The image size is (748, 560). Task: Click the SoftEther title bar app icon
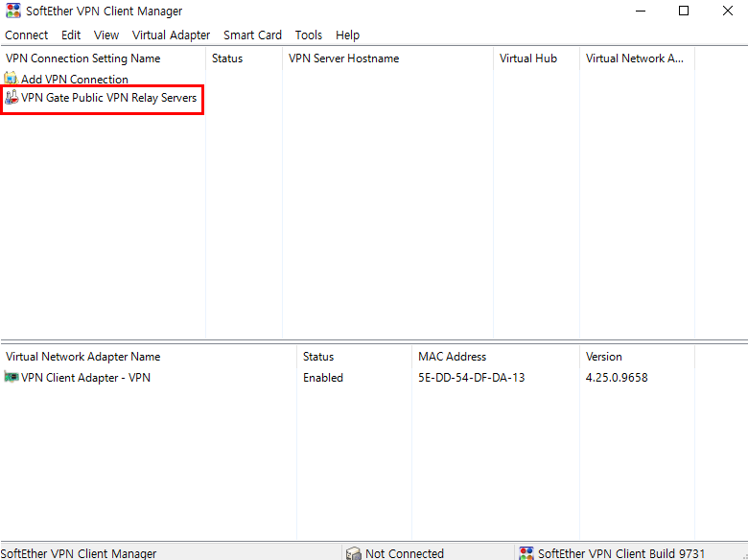point(12,11)
